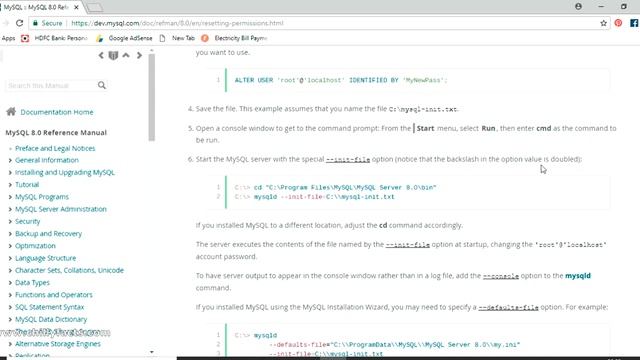Go to previous manual section arrow

tap(101, 55)
